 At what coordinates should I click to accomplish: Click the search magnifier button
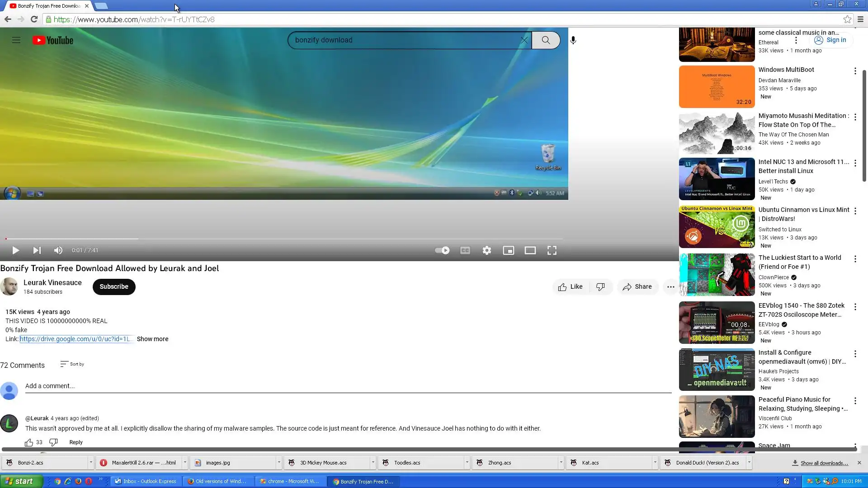pyautogui.click(x=546, y=40)
